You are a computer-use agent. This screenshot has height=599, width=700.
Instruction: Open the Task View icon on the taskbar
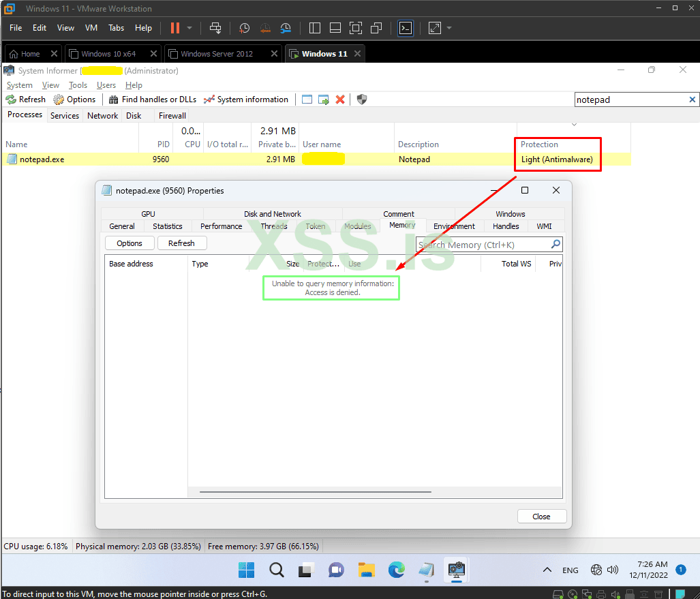[x=306, y=570]
